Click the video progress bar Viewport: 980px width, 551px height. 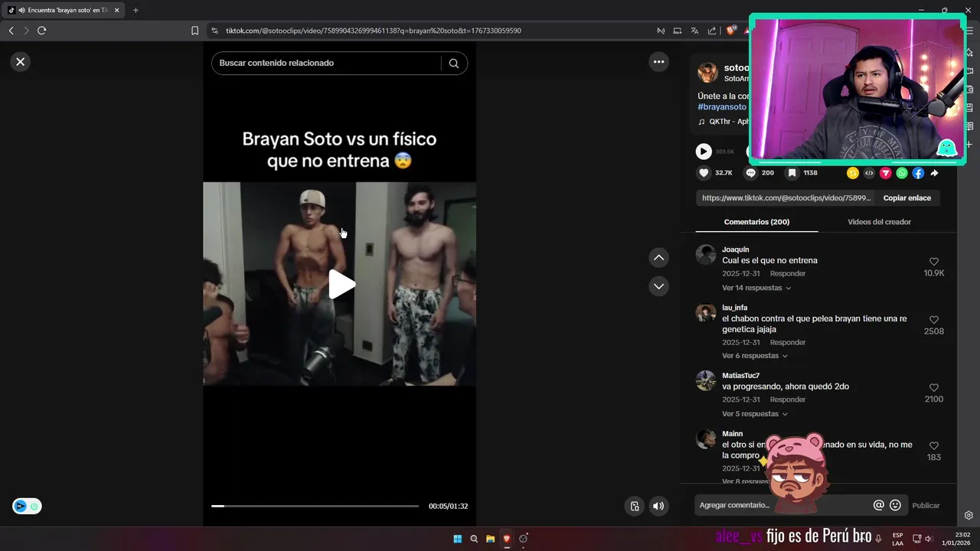315,506
